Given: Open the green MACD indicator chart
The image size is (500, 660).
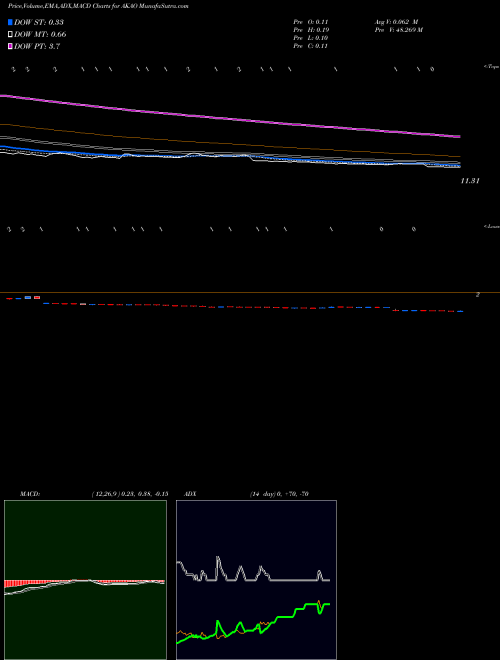Looking at the screenshot, I should click(85, 580).
